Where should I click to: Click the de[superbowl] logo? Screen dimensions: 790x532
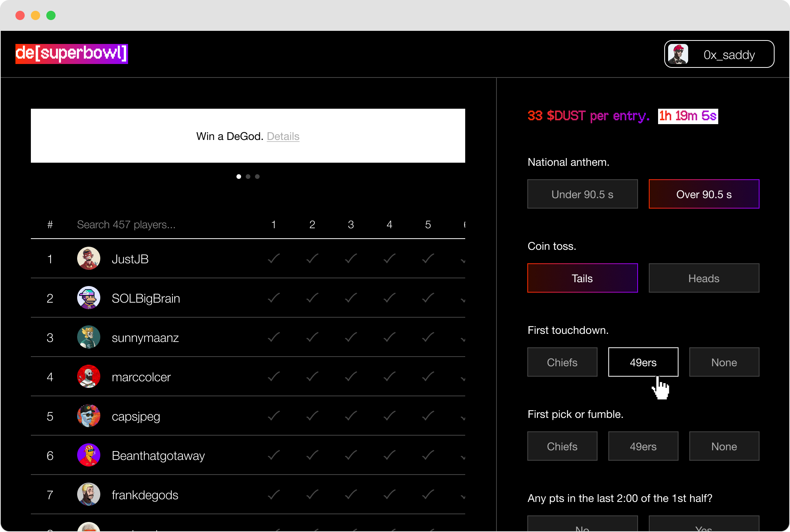[71, 54]
